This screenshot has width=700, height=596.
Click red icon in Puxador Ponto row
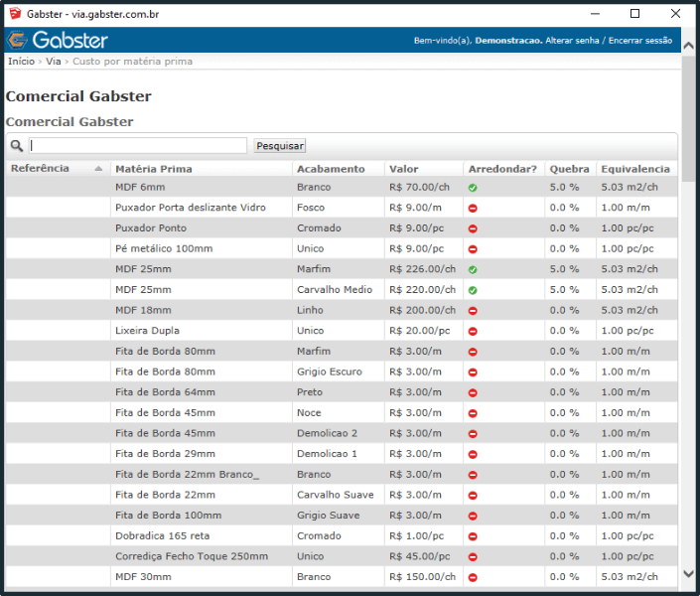coord(473,228)
